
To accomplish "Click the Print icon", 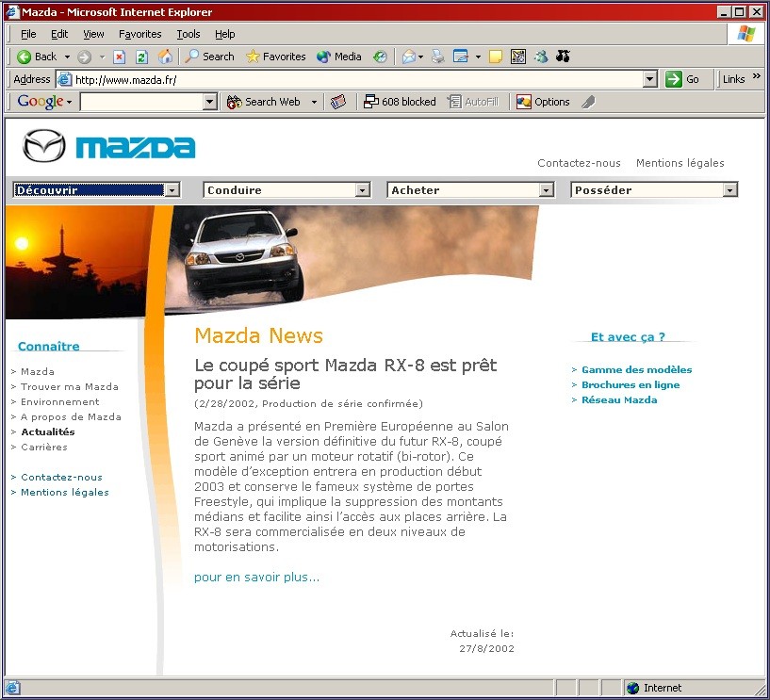I will tap(437, 57).
